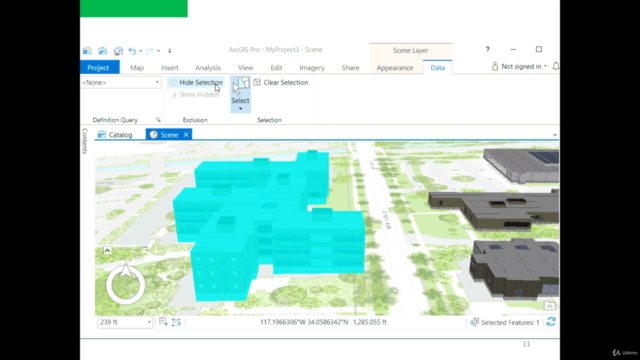Click the second status bar icon after the scale box
The height and width of the screenshot is (360, 640).
click(x=176, y=322)
